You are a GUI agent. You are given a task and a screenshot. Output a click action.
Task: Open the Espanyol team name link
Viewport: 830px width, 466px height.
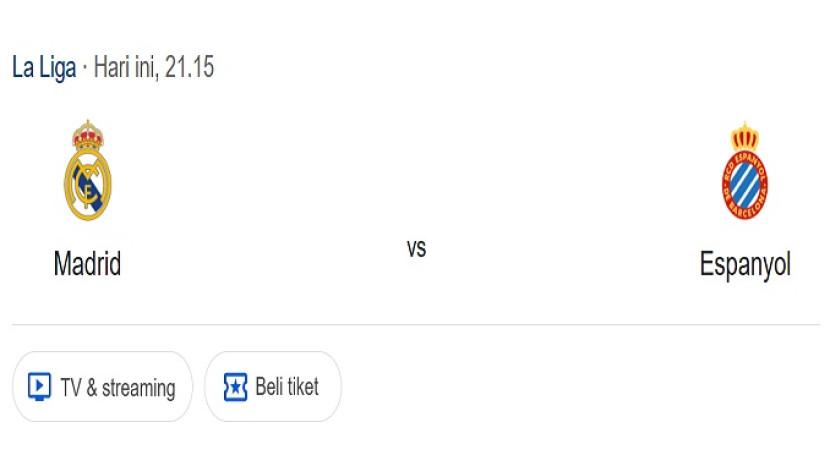tap(745, 264)
